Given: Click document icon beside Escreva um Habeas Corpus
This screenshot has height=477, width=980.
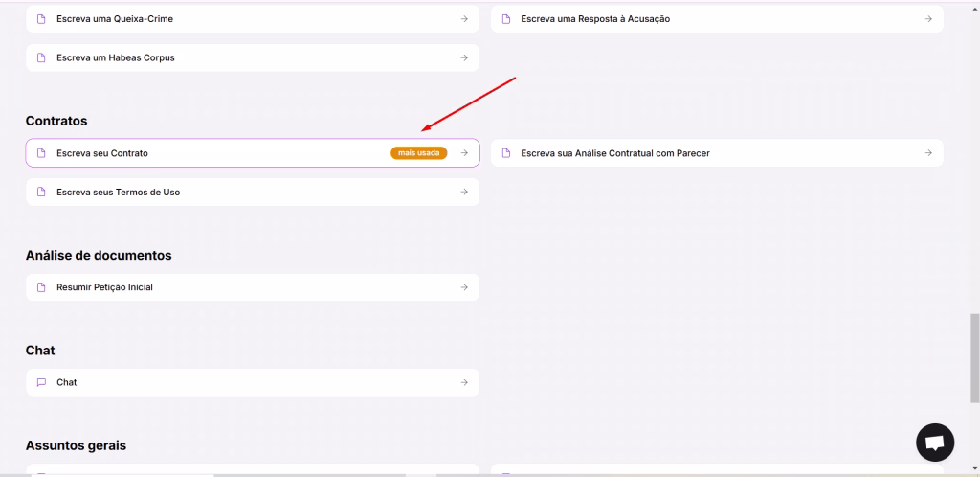Looking at the screenshot, I should pyautogui.click(x=41, y=57).
